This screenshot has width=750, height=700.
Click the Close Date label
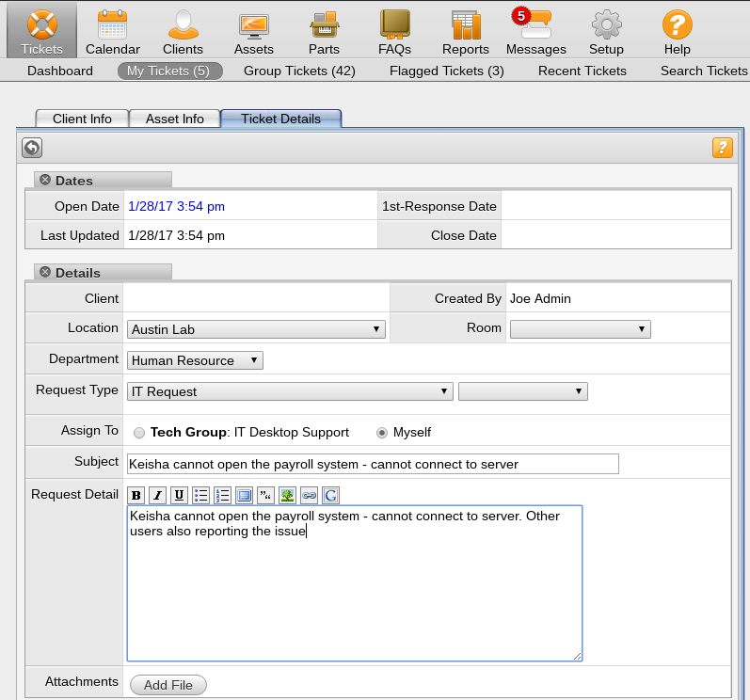464,236
